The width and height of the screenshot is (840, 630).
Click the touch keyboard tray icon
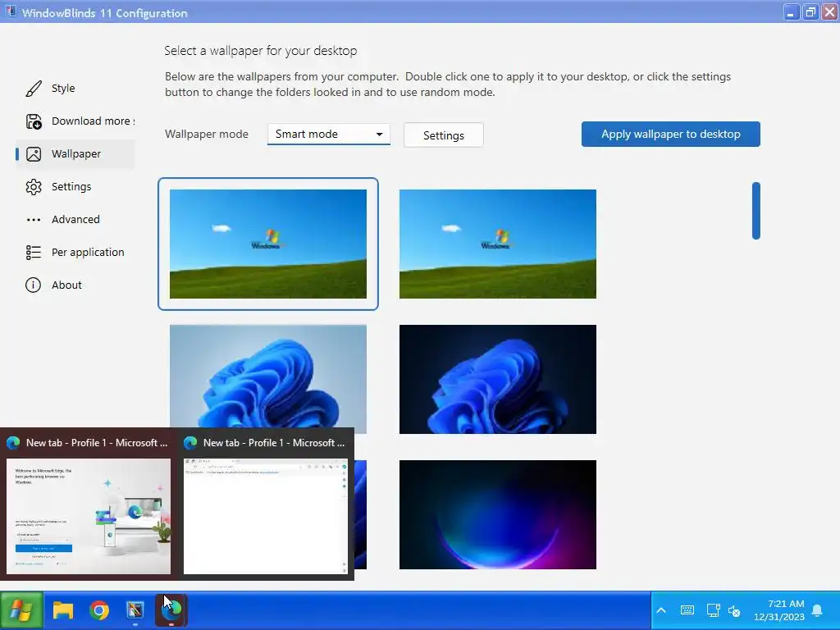click(687, 610)
